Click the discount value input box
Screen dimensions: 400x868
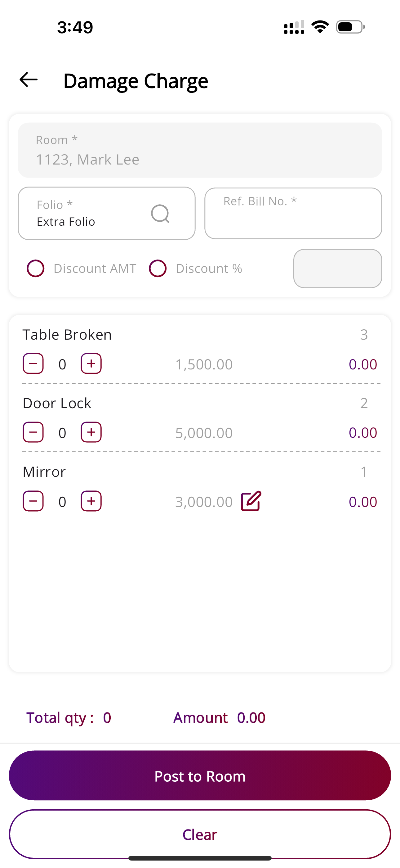click(338, 269)
